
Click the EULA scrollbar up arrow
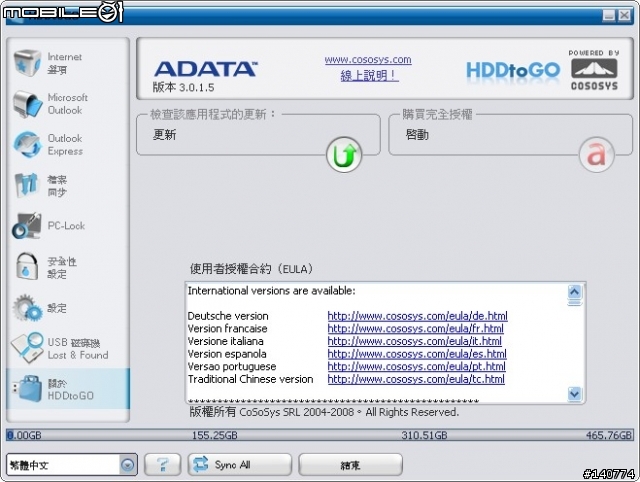pyautogui.click(x=574, y=292)
